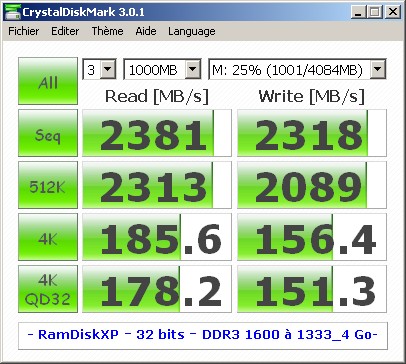Select the 4K QD32 read result 178.2
This screenshot has width=406, height=364.
coord(157,289)
